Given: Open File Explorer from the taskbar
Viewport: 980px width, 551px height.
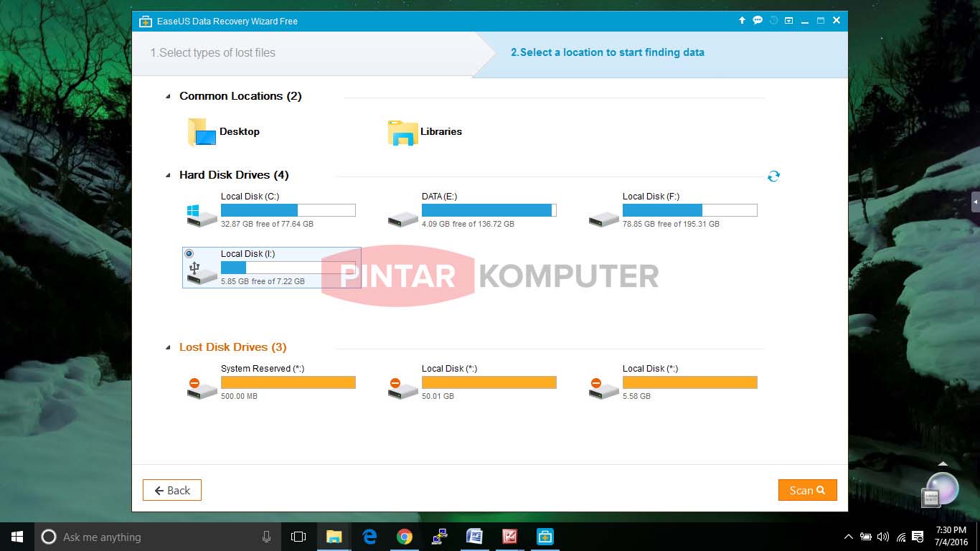Looking at the screenshot, I should [334, 537].
